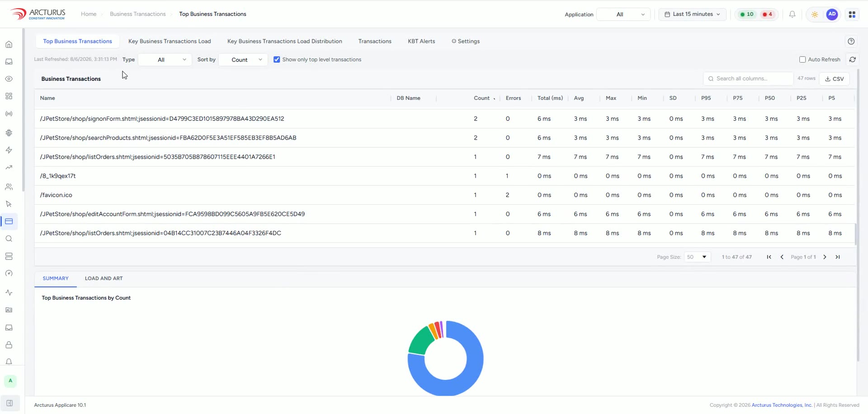Open the apps grid menu icon
This screenshot has width=868, height=414.
[852, 14]
